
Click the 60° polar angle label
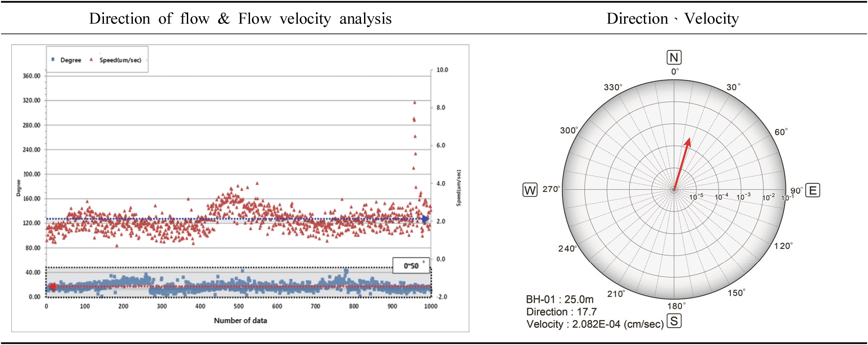point(781,132)
